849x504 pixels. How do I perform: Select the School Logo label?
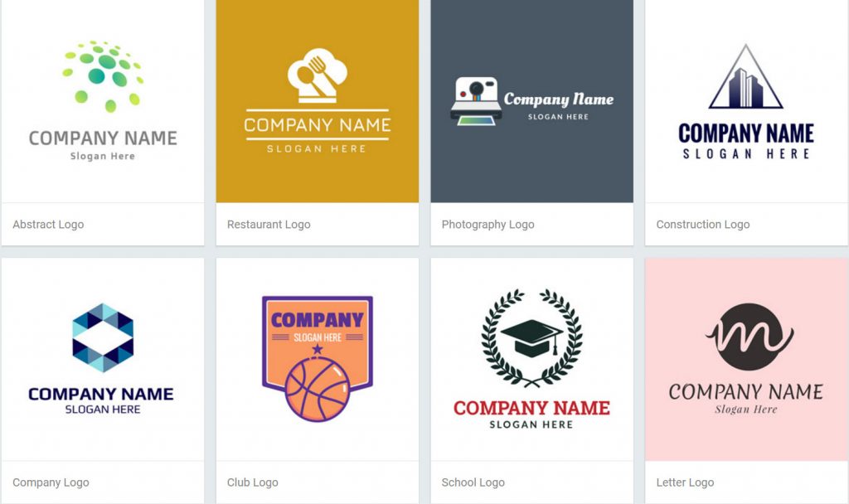(473, 482)
